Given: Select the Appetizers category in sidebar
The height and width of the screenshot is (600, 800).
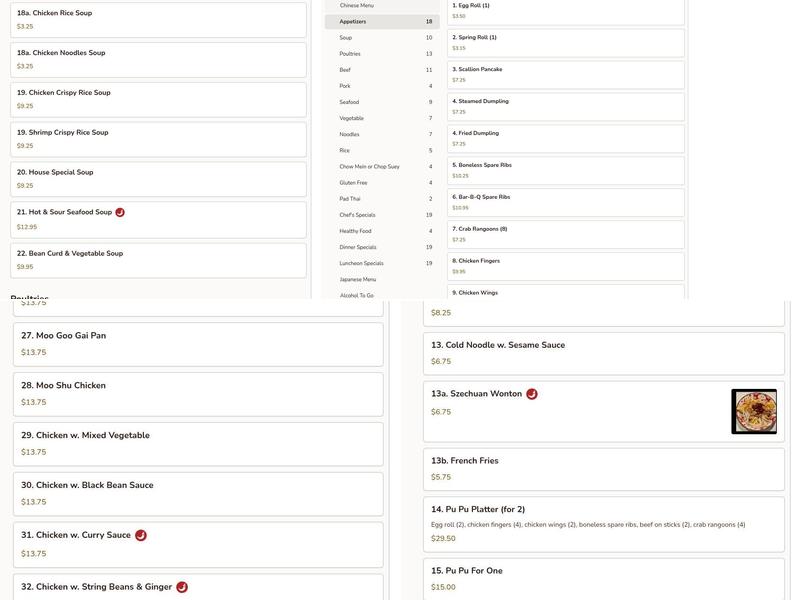Looking at the screenshot, I should click(382, 22).
